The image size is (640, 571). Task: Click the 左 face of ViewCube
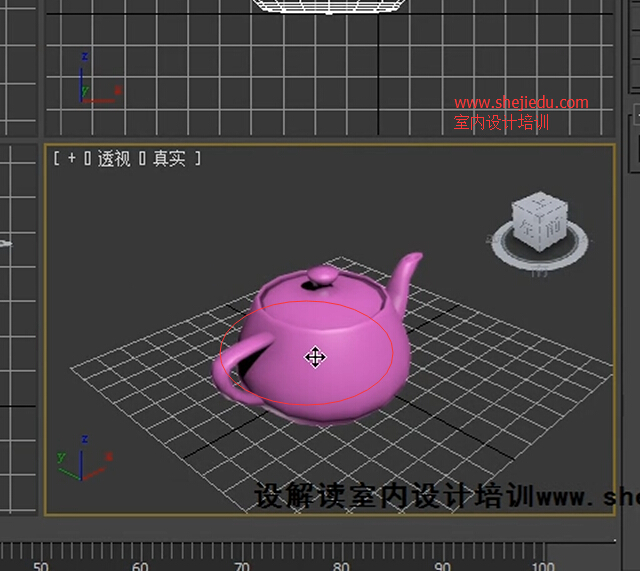pos(526,228)
